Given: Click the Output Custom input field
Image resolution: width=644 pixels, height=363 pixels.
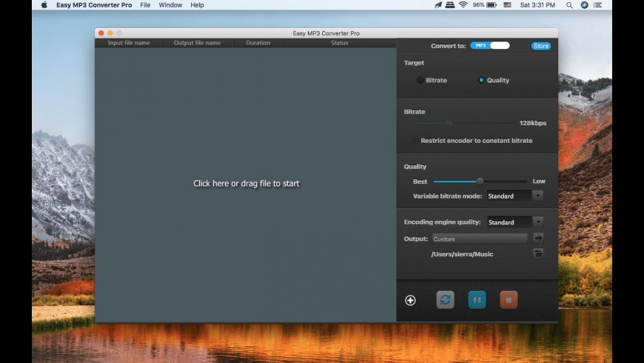Looking at the screenshot, I should pyautogui.click(x=480, y=239).
